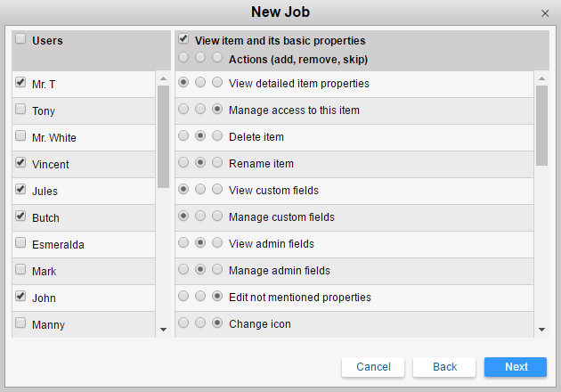Close the New Job dialog

(x=545, y=13)
